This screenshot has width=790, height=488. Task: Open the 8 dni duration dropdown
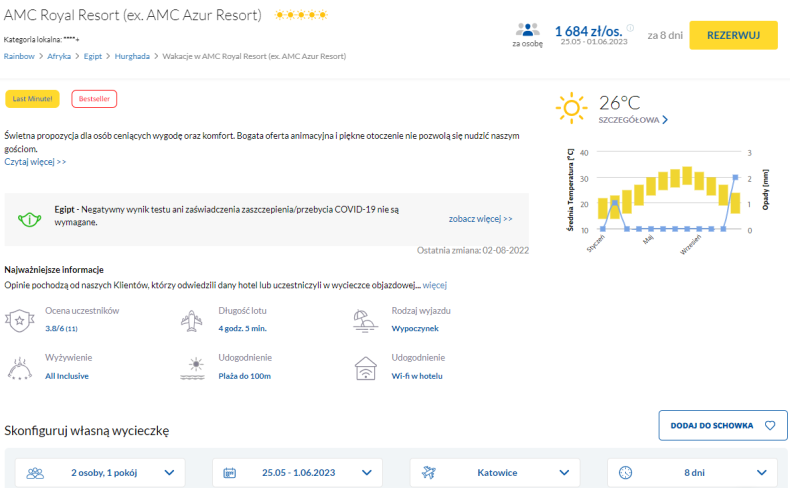(x=692, y=472)
